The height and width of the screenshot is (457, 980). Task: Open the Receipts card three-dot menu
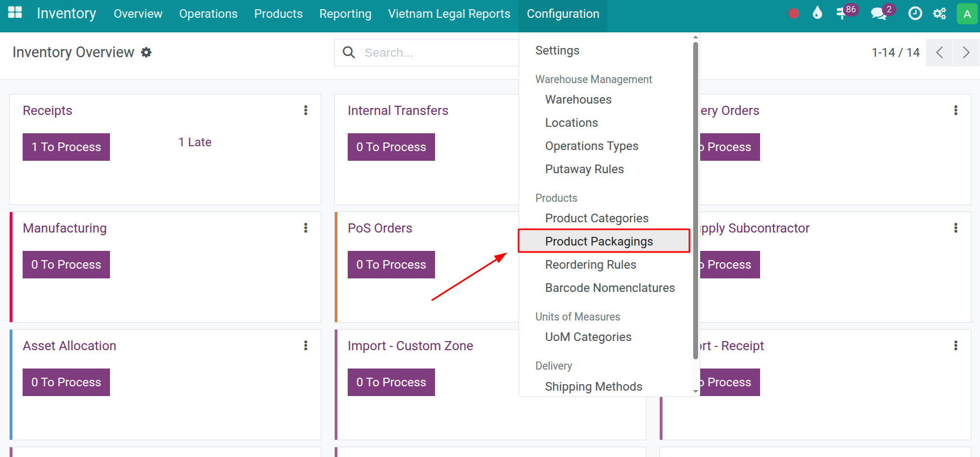click(306, 110)
